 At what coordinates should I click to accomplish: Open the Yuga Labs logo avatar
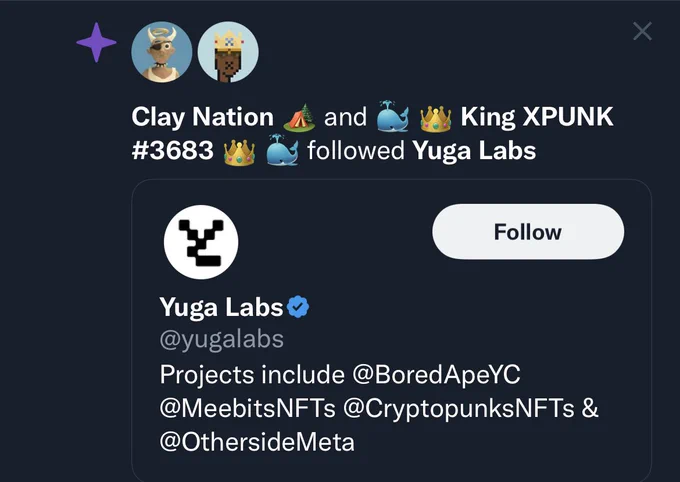click(201, 242)
